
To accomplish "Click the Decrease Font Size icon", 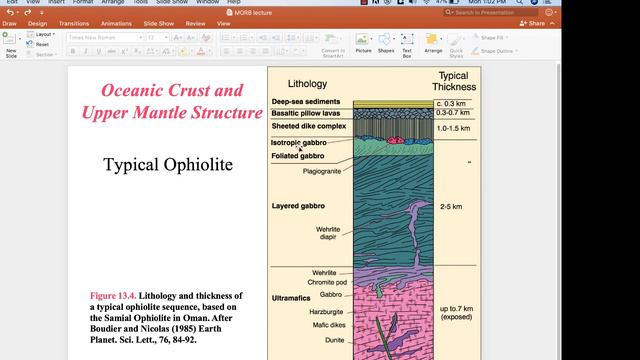I will pos(191,38).
